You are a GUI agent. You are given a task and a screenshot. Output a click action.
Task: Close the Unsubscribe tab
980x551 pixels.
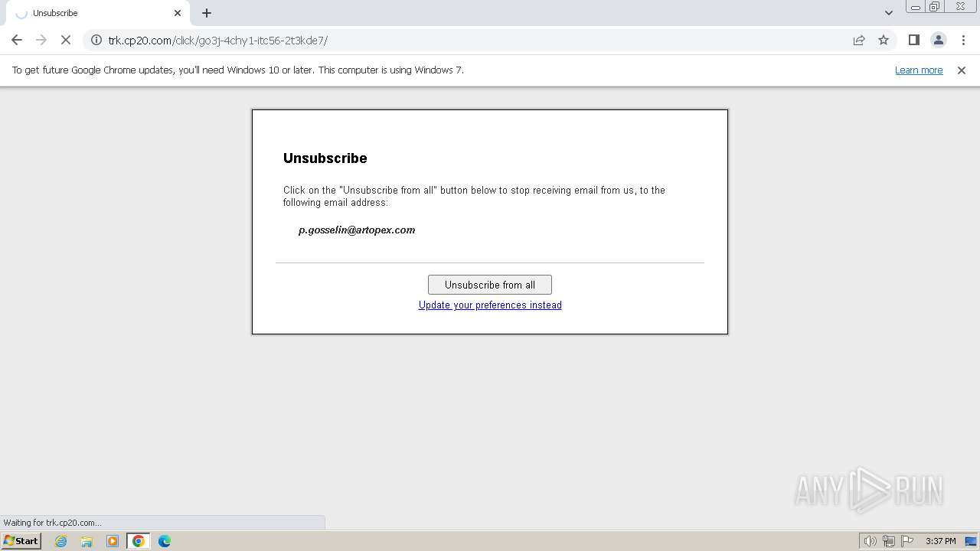pyautogui.click(x=178, y=13)
